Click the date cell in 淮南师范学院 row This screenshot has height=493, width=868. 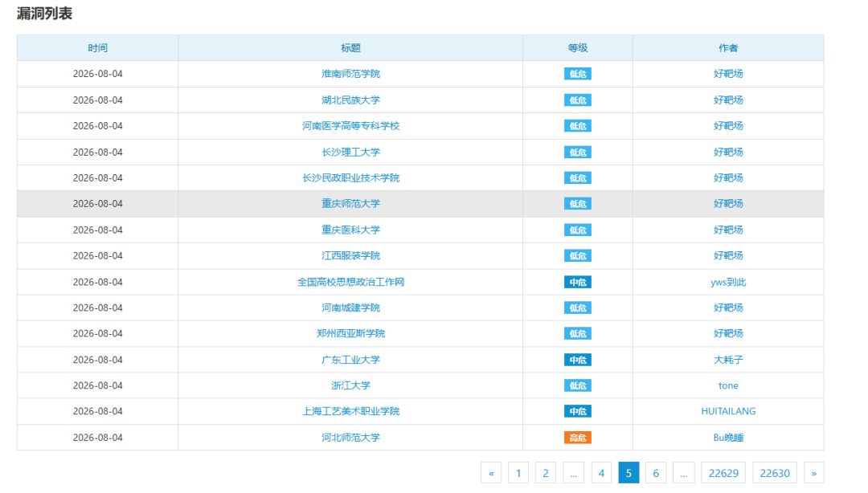[97, 74]
